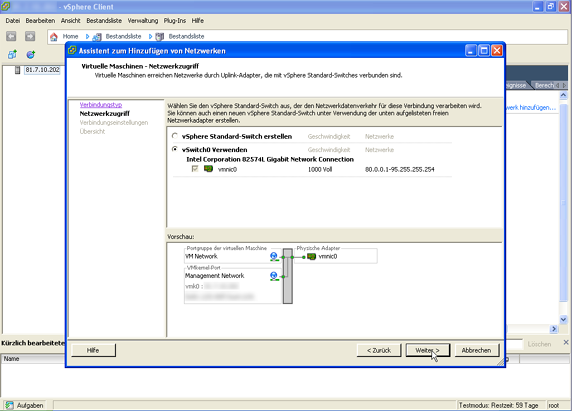Click Intel Corporation 82574L adapter heading
This screenshot has height=411, width=572.
270,159
